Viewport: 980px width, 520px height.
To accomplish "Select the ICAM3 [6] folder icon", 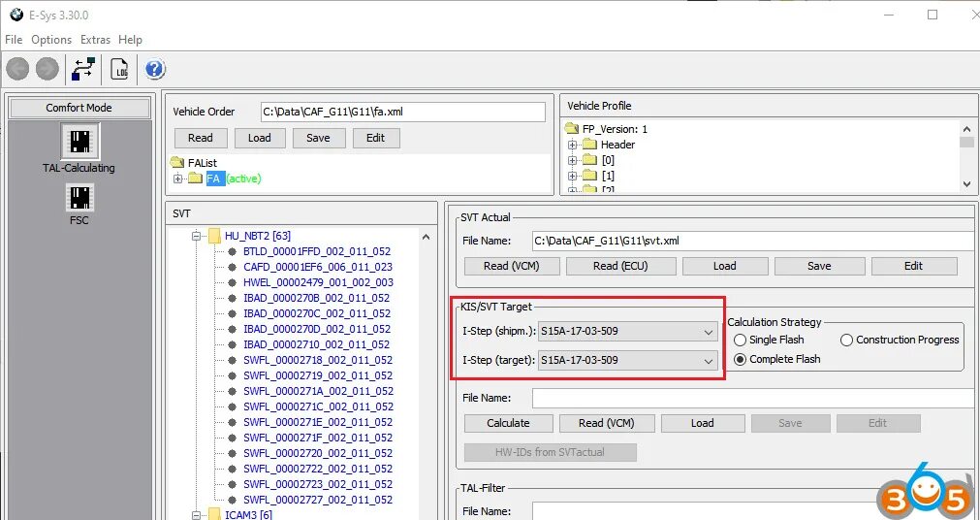I will pos(215,514).
